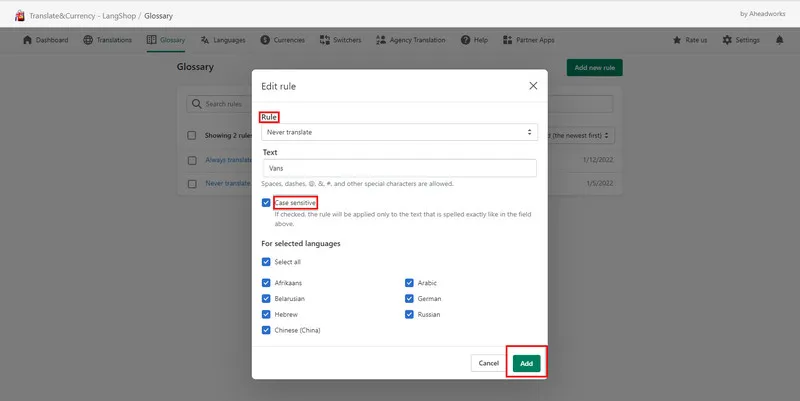
Task: Check the Never translate row checkbox
Action: 192,184
